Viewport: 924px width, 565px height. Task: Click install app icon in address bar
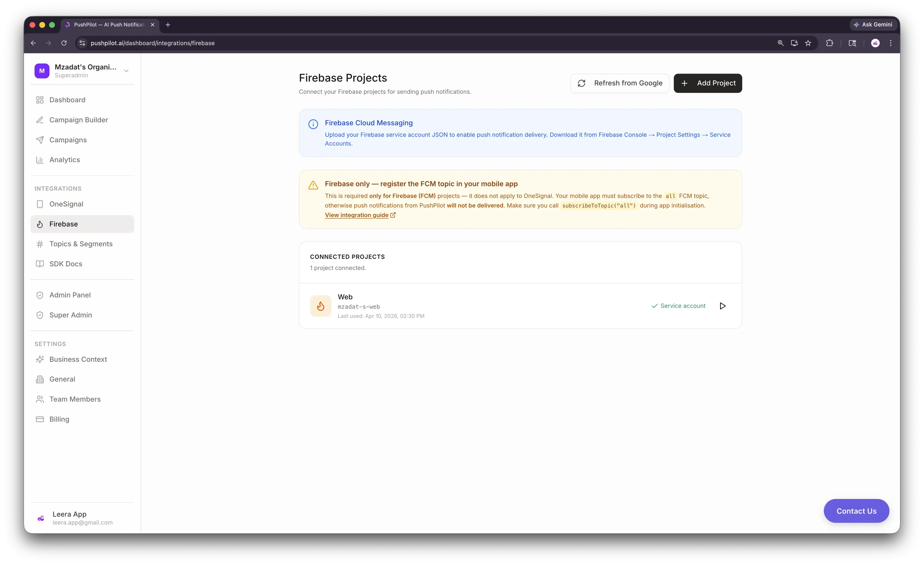point(794,43)
